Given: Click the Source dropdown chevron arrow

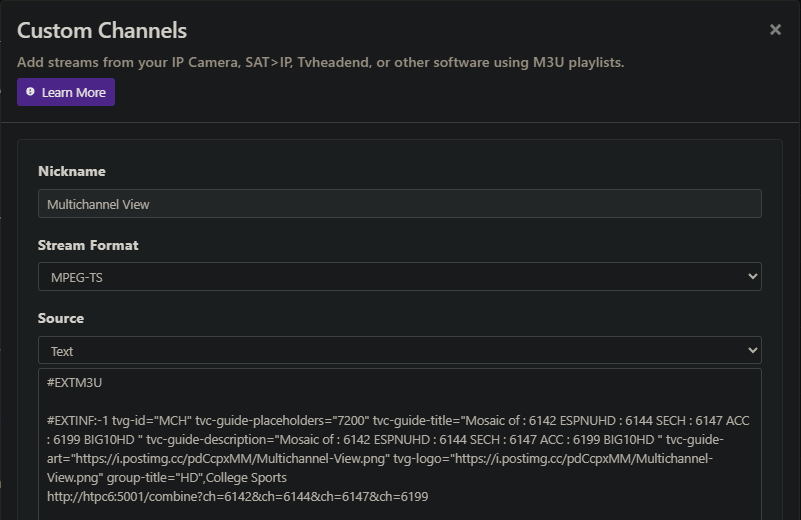Looking at the screenshot, I should [x=752, y=351].
